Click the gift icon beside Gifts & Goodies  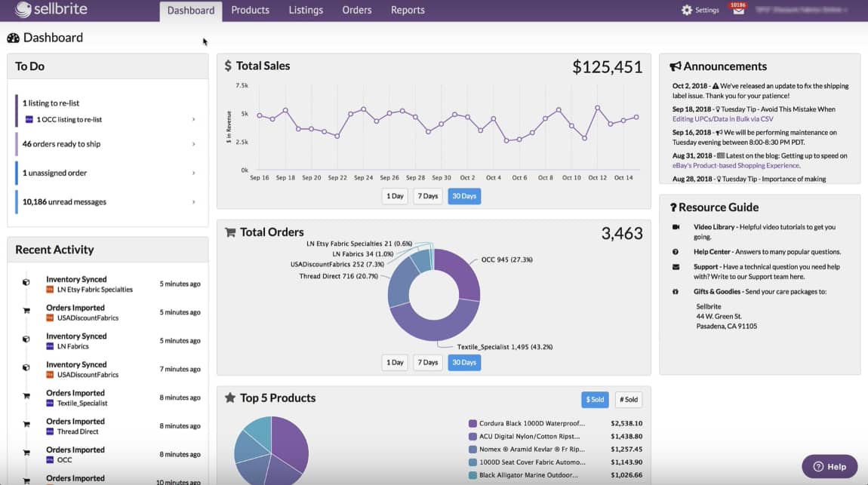(676, 291)
